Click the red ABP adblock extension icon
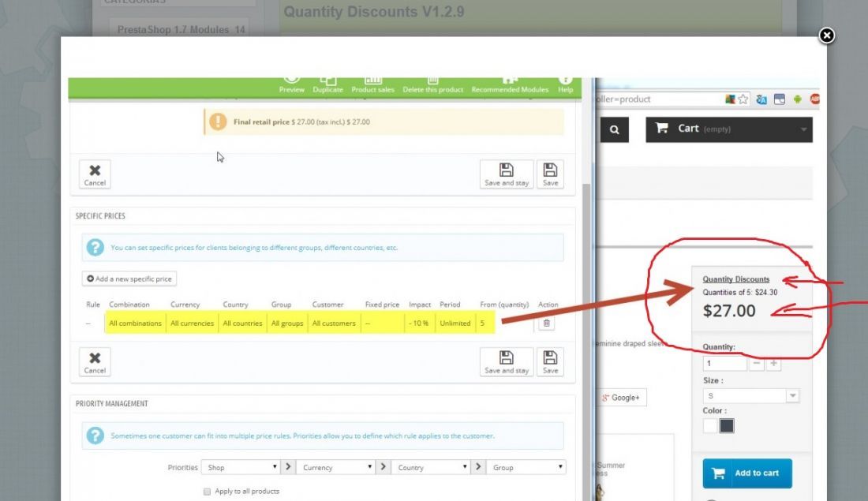This screenshot has width=868, height=501. tap(814, 99)
